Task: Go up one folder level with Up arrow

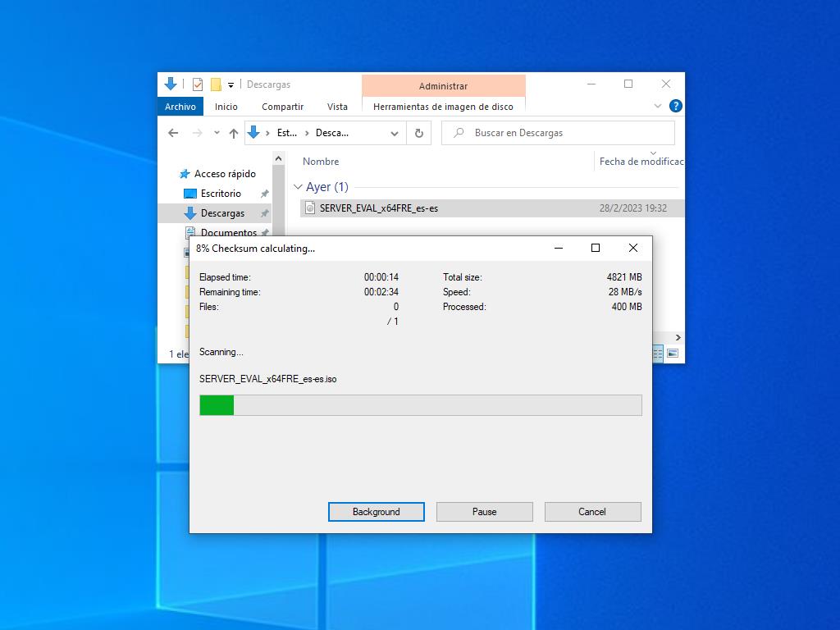Action: click(234, 133)
